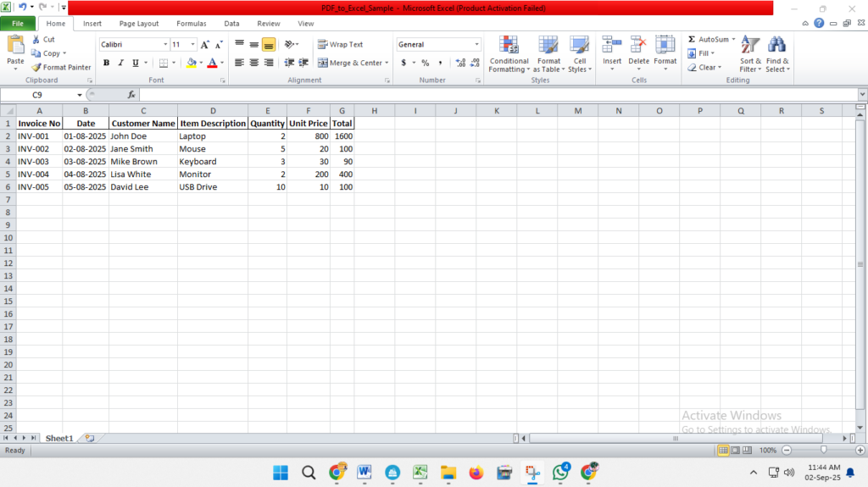Image resolution: width=868 pixels, height=487 pixels.
Task: Click the Zoom Out minus button
Action: pos(787,451)
